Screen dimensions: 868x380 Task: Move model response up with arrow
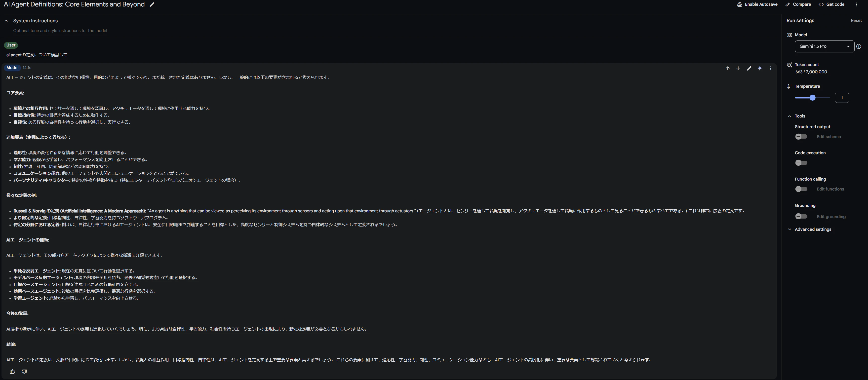pyautogui.click(x=727, y=68)
